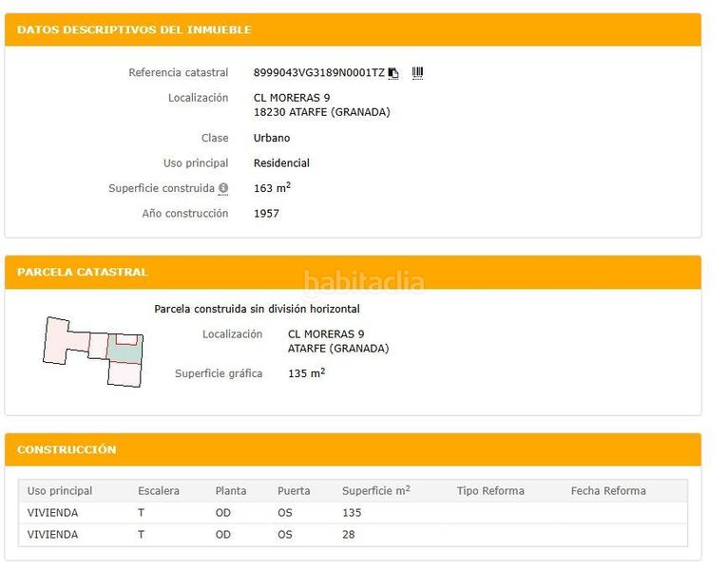Image resolution: width=728 pixels, height=570 pixels.
Task: Click the surface value 135 in the table
Action: pos(352,513)
